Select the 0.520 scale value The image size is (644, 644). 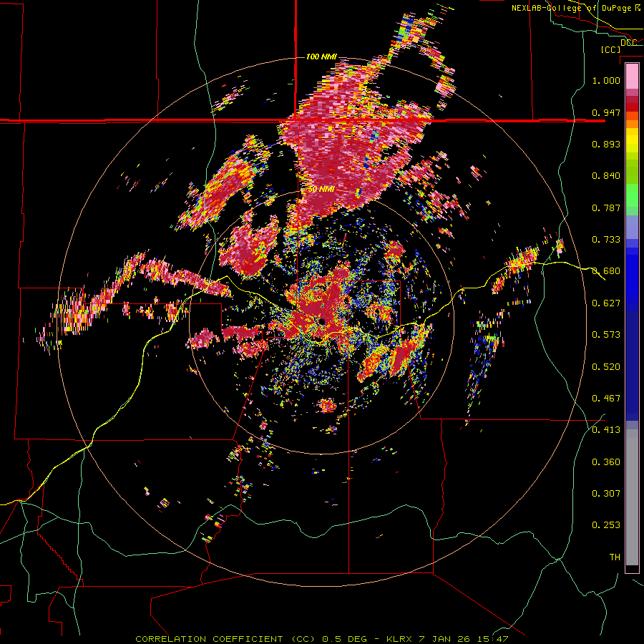pyautogui.click(x=606, y=367)
